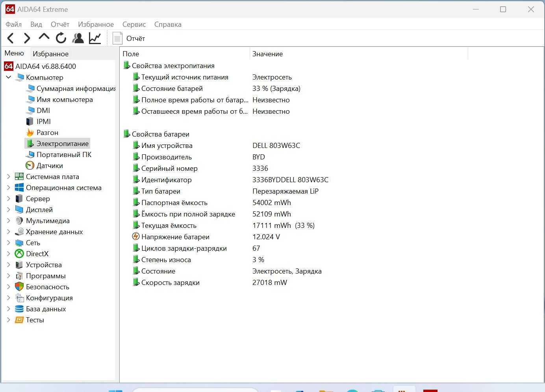Select Датчики gauge icon item
Screen dimensions: 545x392
tap(30, 166)
